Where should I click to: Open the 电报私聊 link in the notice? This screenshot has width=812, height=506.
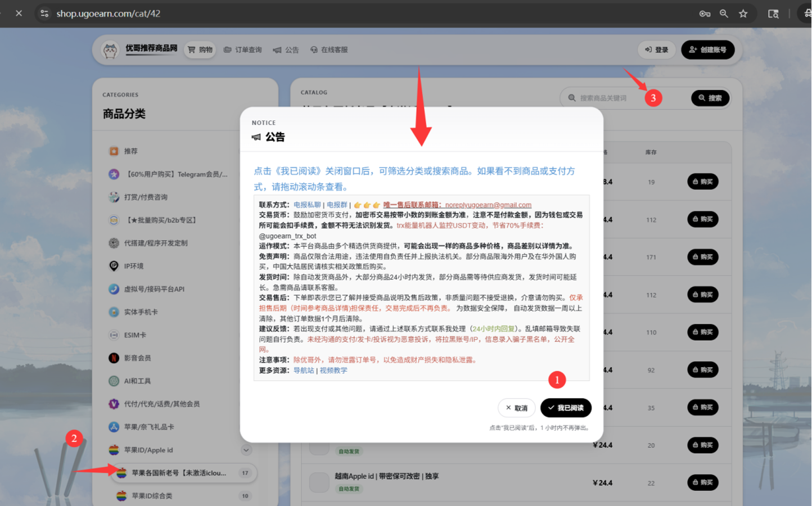(307, 205)
